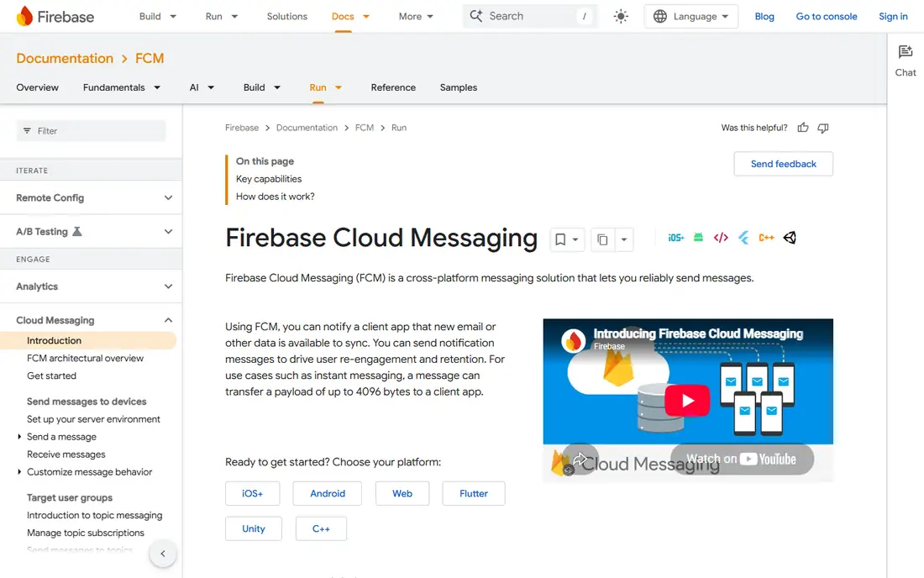Choose the Unity platform button
The height and width of the screenshot is (578, 924).
point(254,528)
